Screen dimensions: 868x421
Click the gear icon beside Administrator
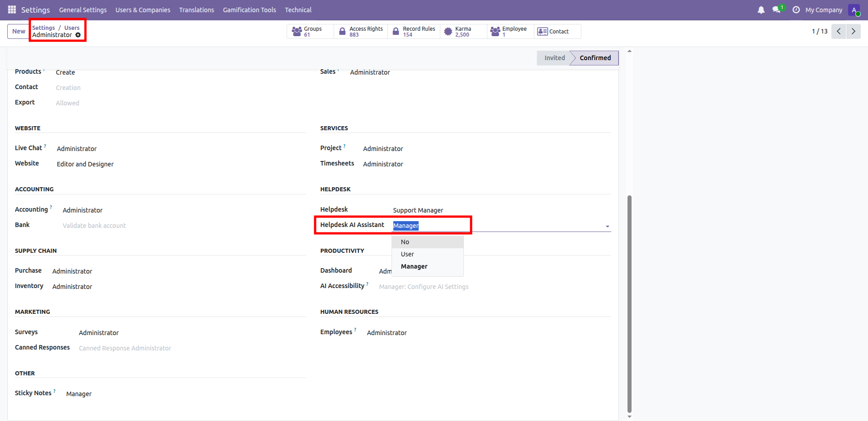point(78,35)
